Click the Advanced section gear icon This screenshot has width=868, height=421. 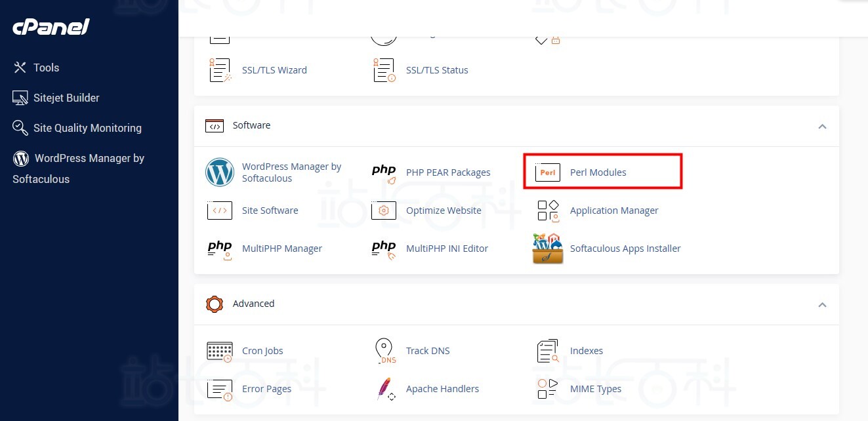click(215, 304)
